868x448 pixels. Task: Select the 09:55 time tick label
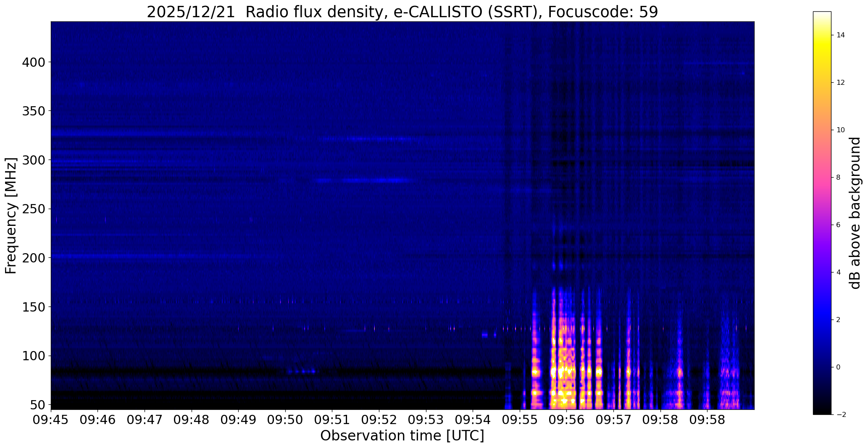pos(520,419)
